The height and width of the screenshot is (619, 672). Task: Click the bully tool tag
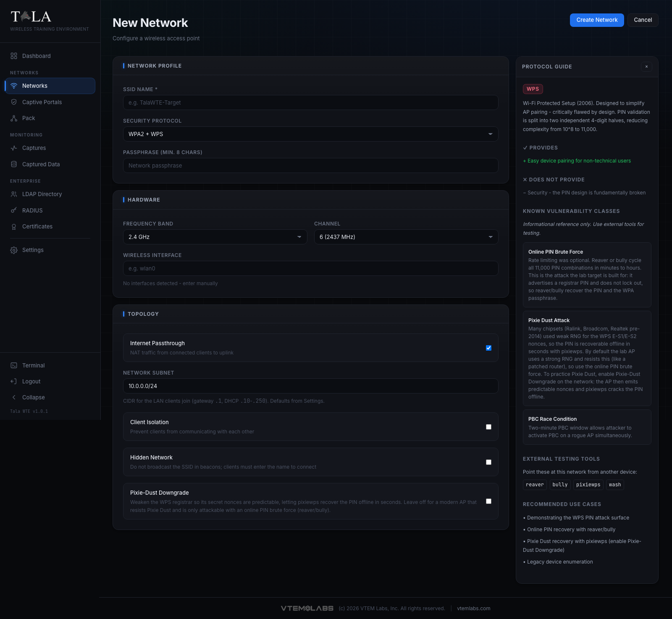(x=560, y=485)
